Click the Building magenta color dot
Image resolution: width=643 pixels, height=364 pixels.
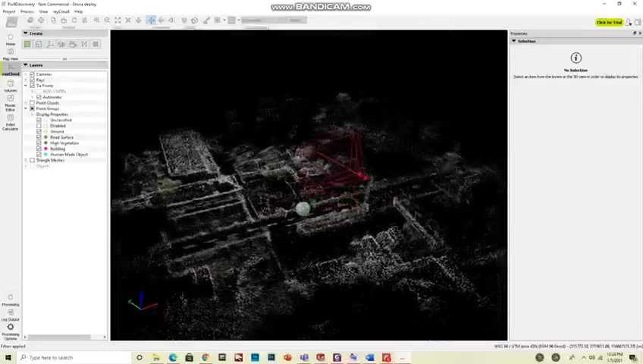(x=46, y=149)
